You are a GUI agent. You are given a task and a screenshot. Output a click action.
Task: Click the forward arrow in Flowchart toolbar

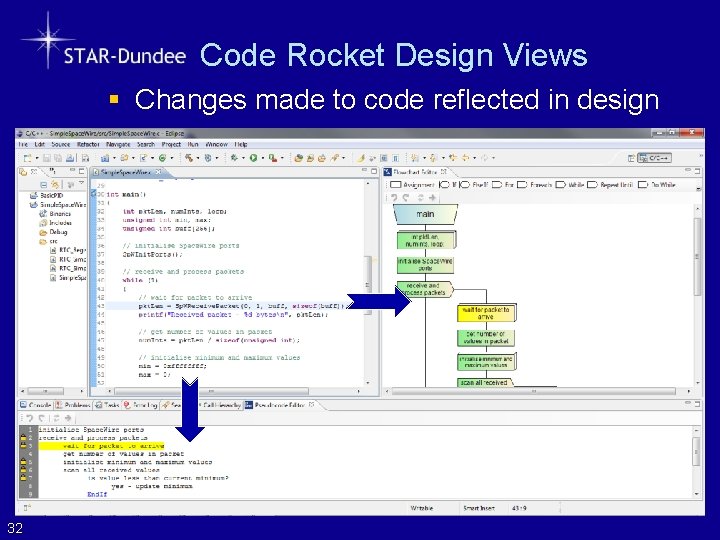pyautogui.click(x=432, y=198)
